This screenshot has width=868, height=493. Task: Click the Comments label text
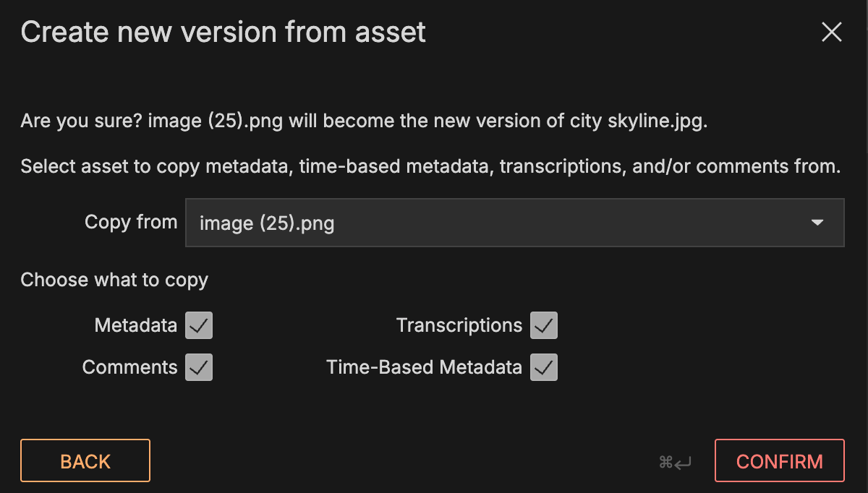[129, 368]
